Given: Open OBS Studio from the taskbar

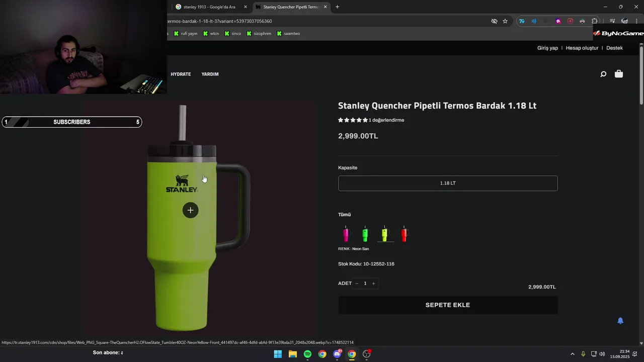Looking at the screenshot, I should [x=367, y=354].
